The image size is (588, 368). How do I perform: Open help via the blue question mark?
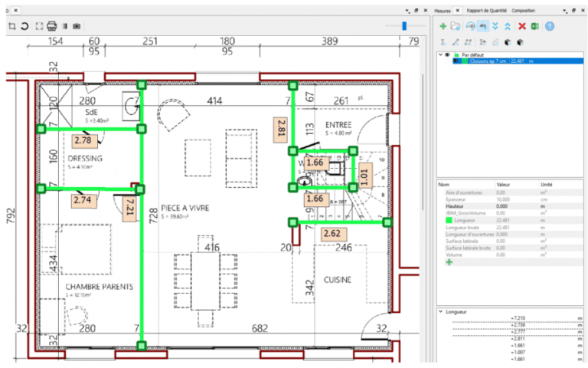pos(550,26)
